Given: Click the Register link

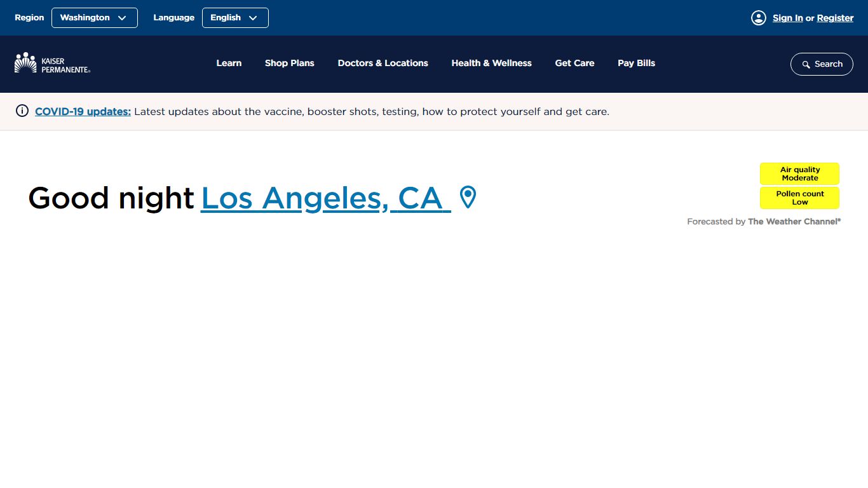Looking at the screenshot, I should click(836, 18).
